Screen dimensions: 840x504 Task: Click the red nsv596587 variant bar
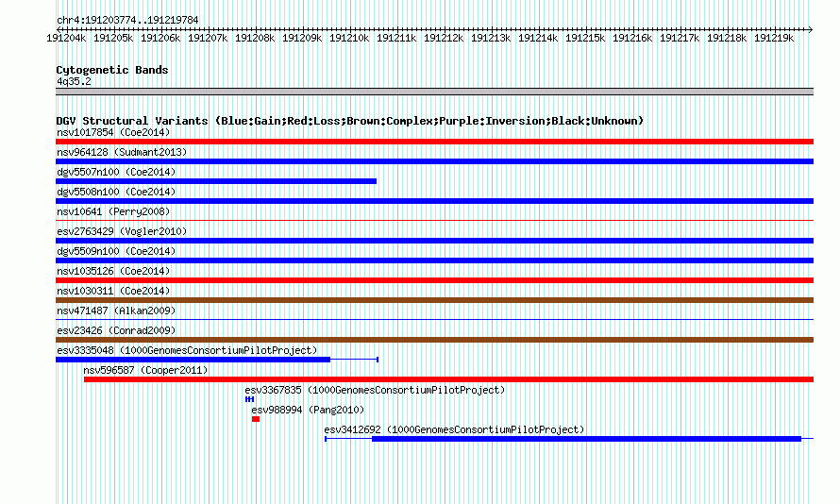448,379
